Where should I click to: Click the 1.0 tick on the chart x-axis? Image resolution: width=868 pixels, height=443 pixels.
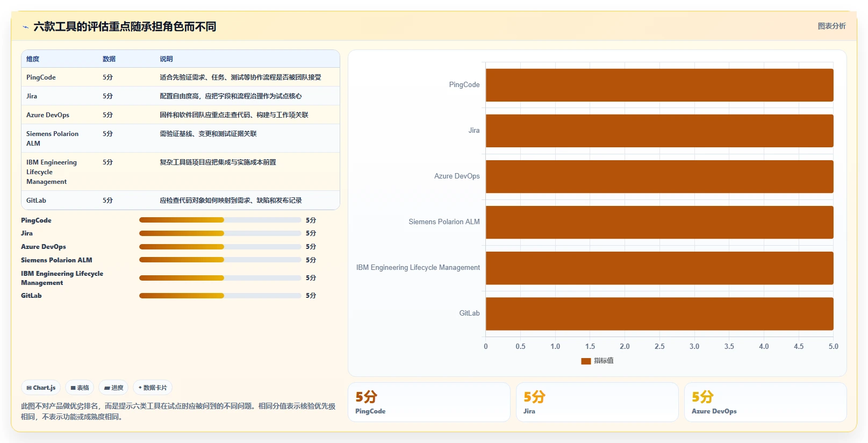[x=555, y=347]
